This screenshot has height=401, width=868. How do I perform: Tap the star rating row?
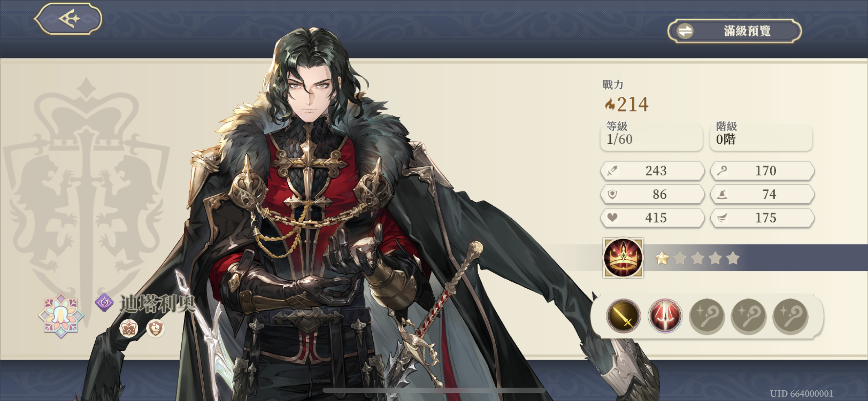tap(697, 258)
